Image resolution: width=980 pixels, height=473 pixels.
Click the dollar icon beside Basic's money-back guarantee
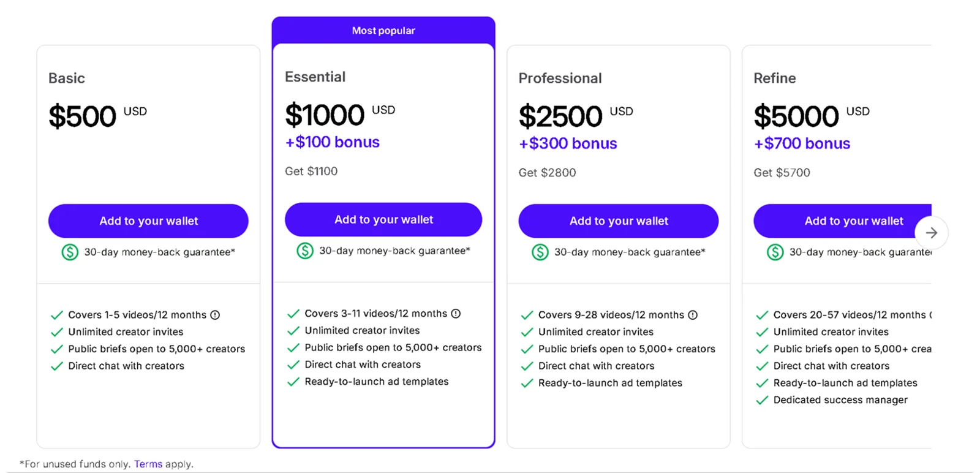coord(69,251)
